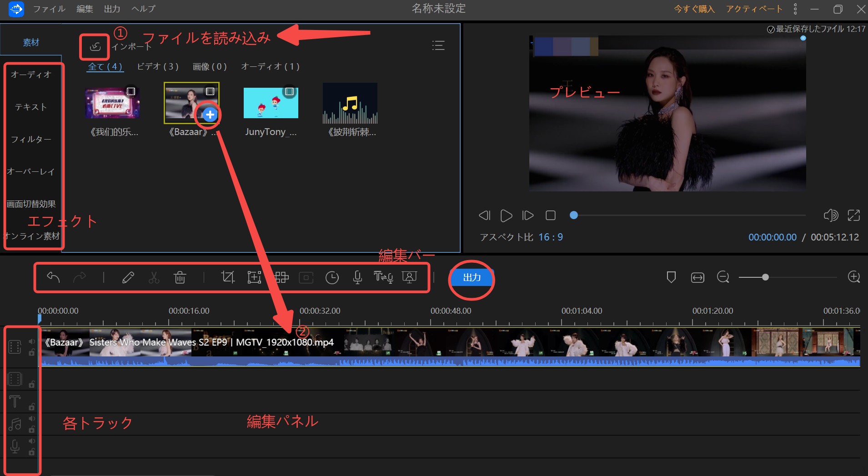Image resolution: width=868 pixels, height=476 pixels.
Task: Click the freeze frame icon
Action: point(306,277)
